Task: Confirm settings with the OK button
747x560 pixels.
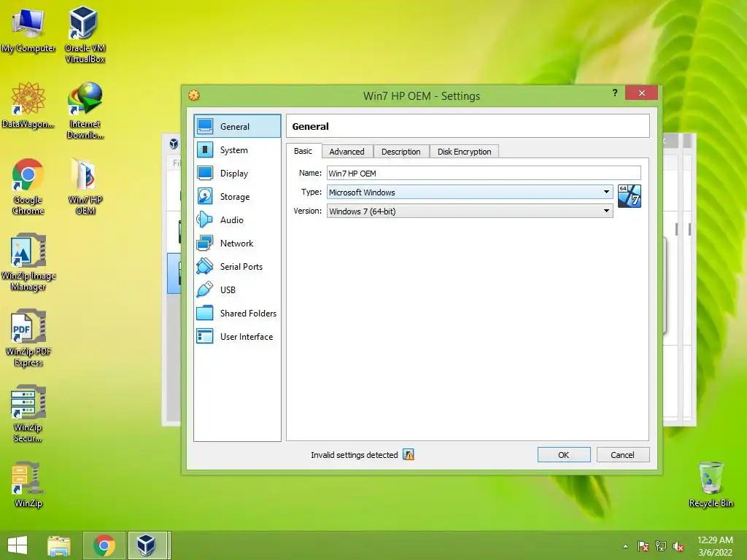Action: pos(564,455)
